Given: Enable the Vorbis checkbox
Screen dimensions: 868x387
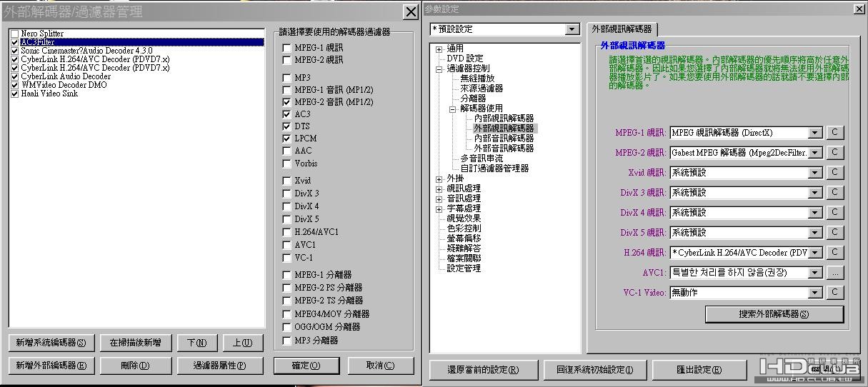Looking at the screenshot, I should coord(286,164).
